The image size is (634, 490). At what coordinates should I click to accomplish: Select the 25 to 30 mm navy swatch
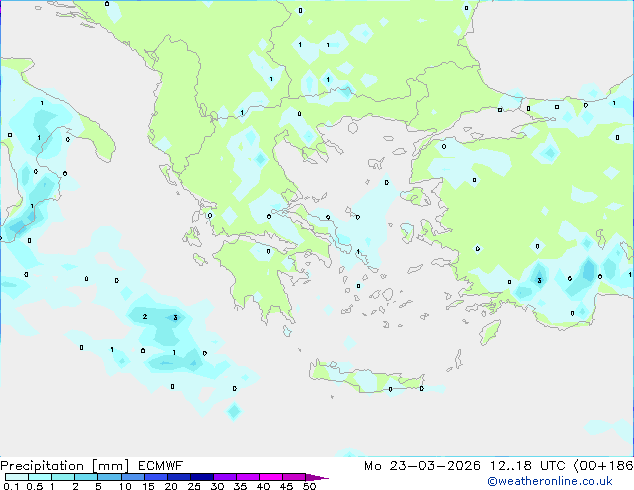pyautogui.click(x=202, y=477)
